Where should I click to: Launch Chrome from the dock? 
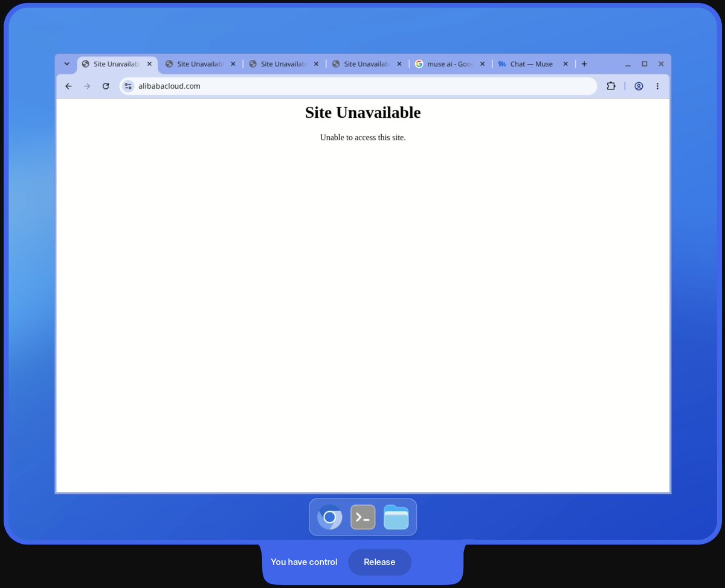coord(330,517)
